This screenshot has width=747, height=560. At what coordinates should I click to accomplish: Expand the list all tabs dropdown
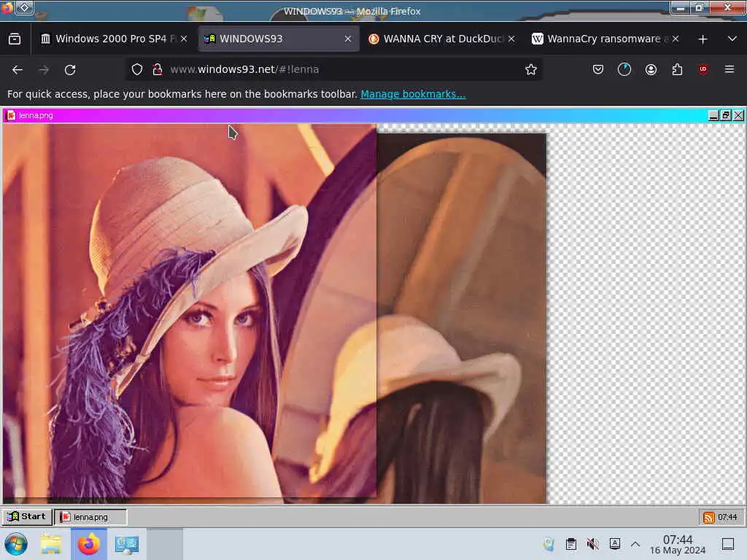732,39
